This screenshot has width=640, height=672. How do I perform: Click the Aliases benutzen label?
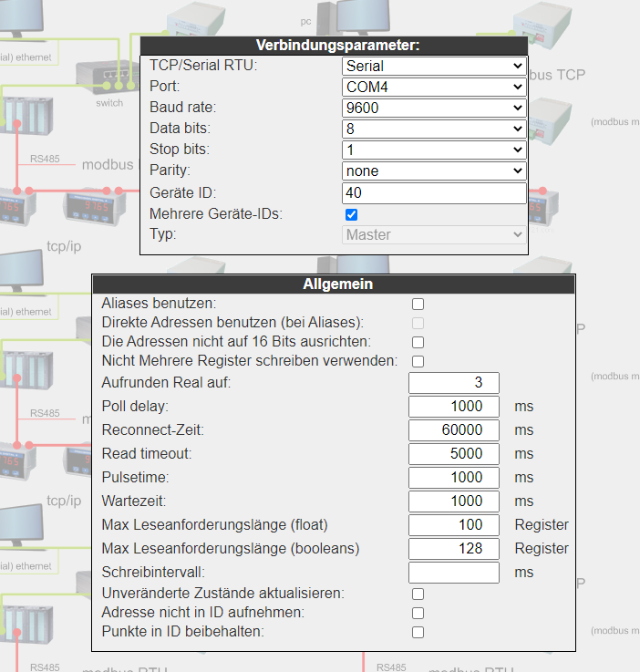point(159,303)
